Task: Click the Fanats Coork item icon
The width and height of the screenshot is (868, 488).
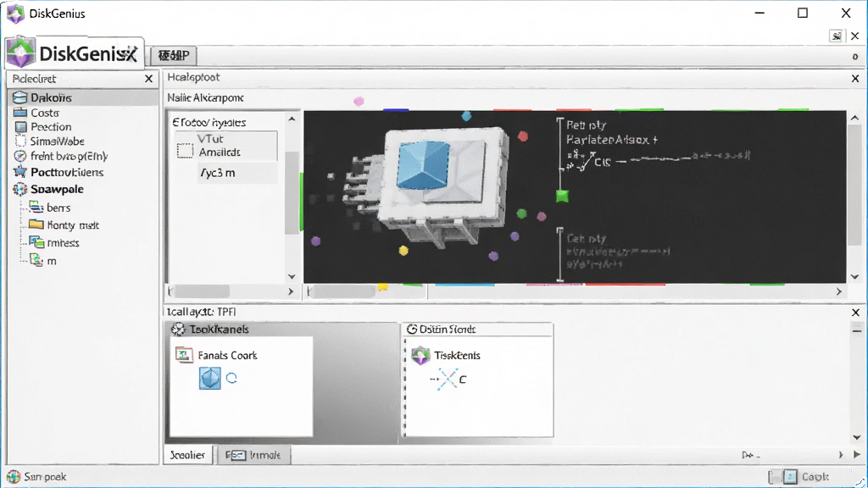Action: pos(184,355)
